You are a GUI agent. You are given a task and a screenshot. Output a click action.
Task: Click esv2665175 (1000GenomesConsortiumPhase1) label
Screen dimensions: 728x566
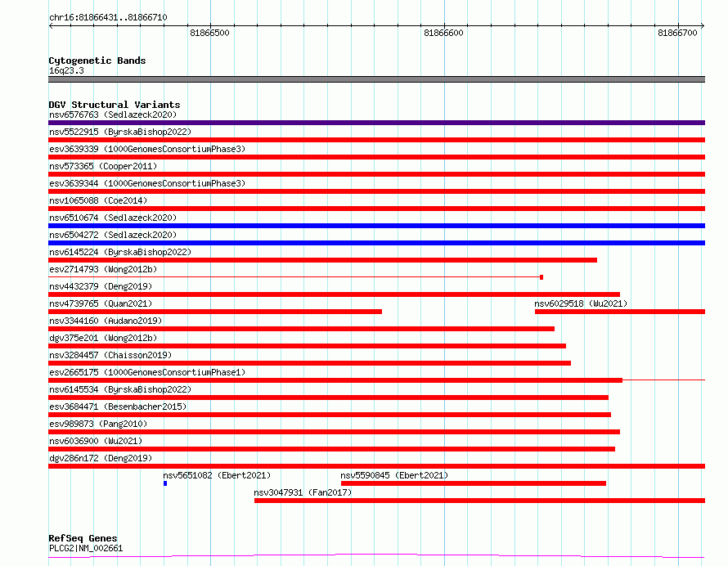point(147,372)
